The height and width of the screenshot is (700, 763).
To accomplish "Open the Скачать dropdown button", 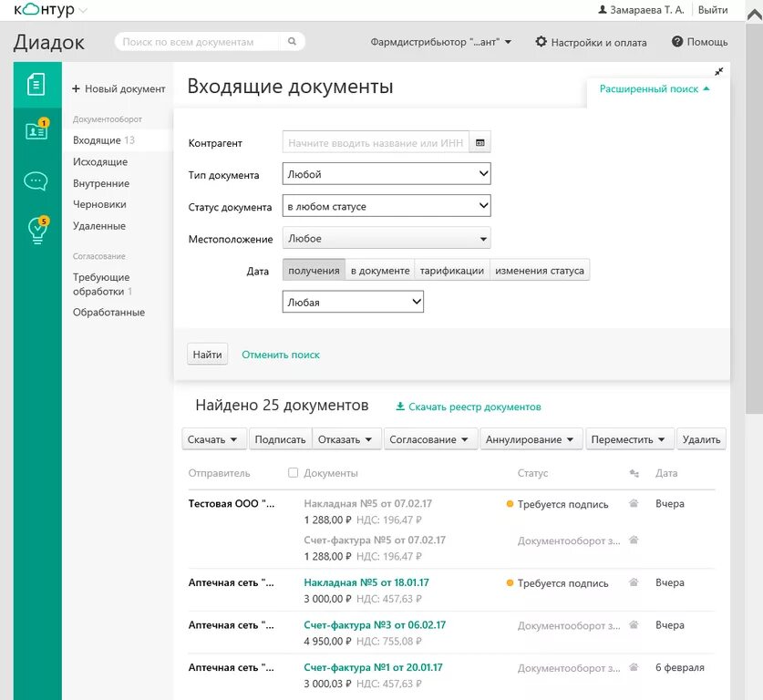I will [213, 439].
